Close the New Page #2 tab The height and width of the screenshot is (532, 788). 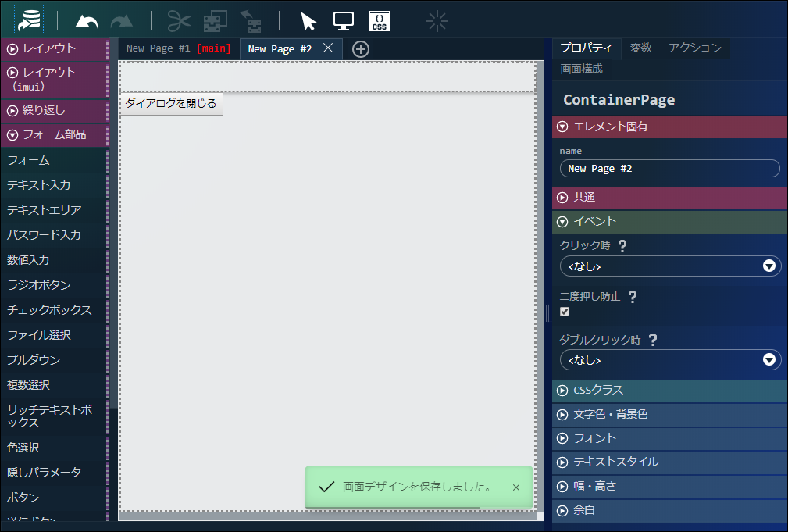[328, 48]
